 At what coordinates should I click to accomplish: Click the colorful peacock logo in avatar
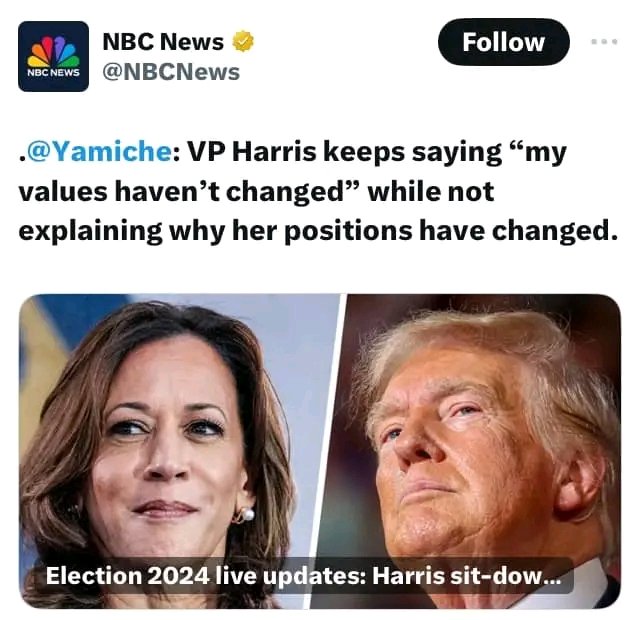[x=53, y=51]
